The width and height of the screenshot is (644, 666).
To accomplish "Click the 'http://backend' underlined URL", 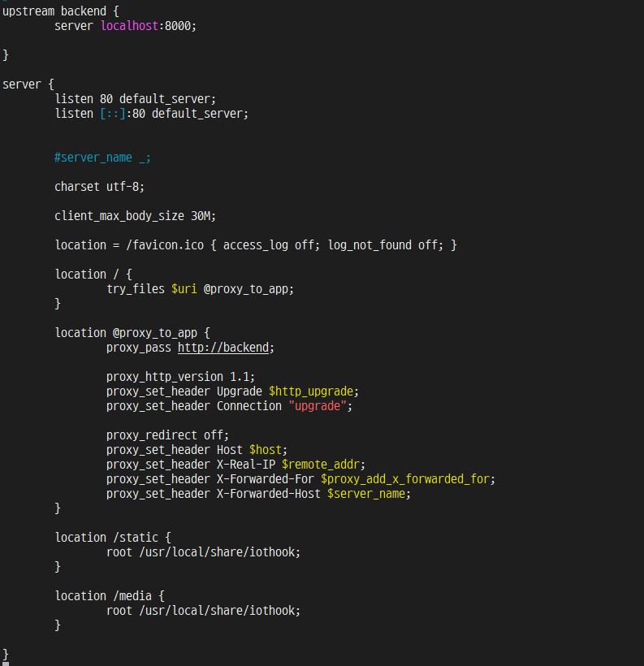I will [x=223, y=348].
